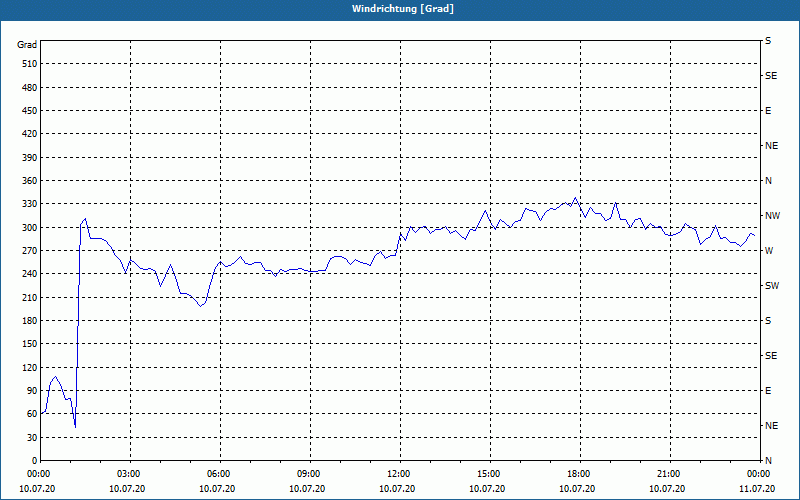Viewport: 800px width, 500px height.
Task: Click the S compass label on the 180 gridline
Action: click(768, 321)
